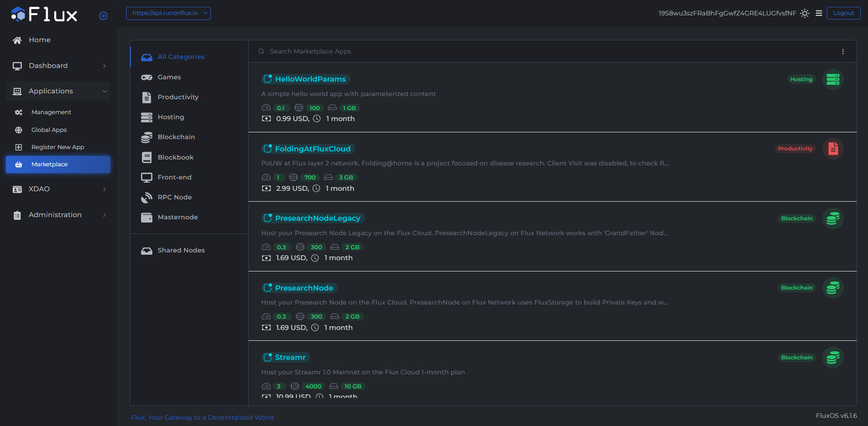
Task: Open Register New App page
Action: (x=58, y=147)
